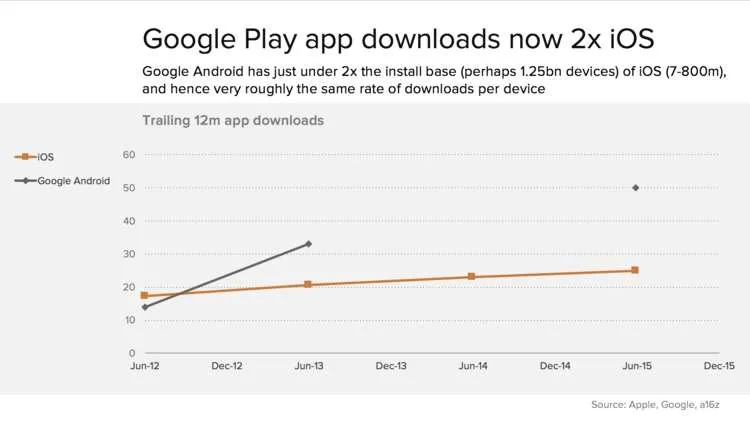Screen dimensions: 750x423
Task: Click the Google Android legend diamond marker
Action: [x=26, y=181]
